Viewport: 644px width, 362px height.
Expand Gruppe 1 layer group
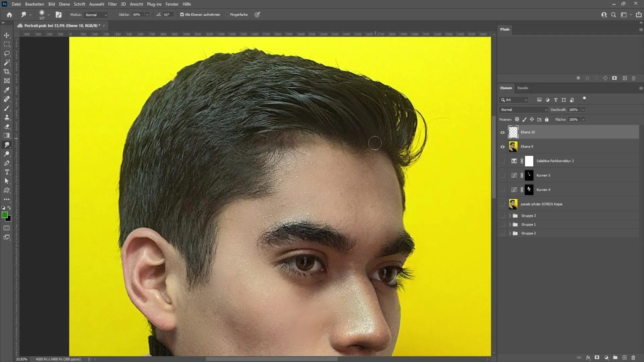pyautogui.click(x=509, y=225)
